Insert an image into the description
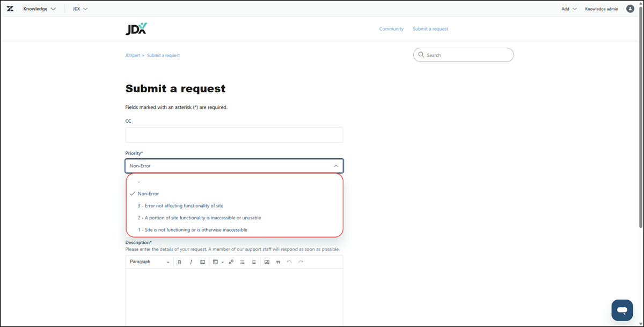 pyautogui.click(x=267, y=262)
